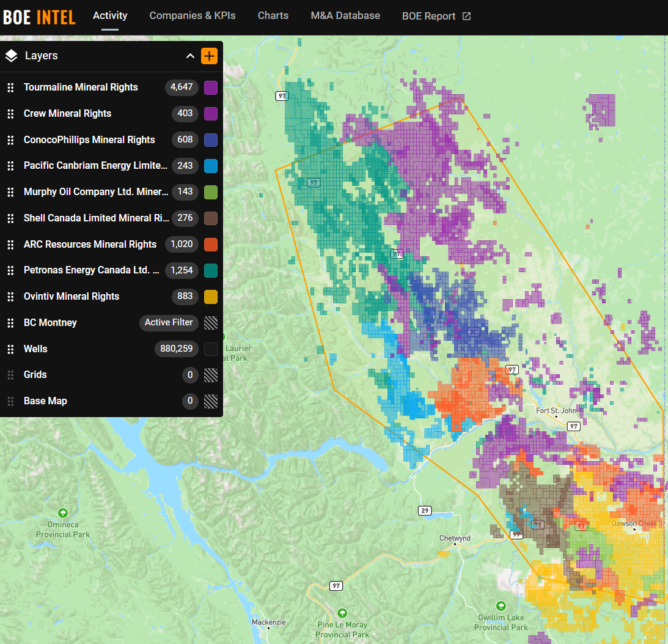Screen dimensions: 668x644
Task: Open ConocoPhillips blue color swatch
Action: click(211, 140)
